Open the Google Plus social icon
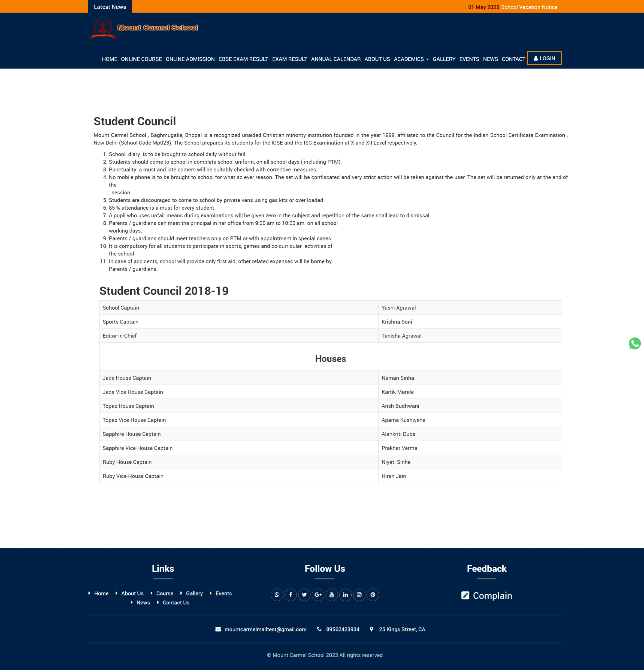The width and height of the screenshot is (644, 670). (x=318, y=595)
